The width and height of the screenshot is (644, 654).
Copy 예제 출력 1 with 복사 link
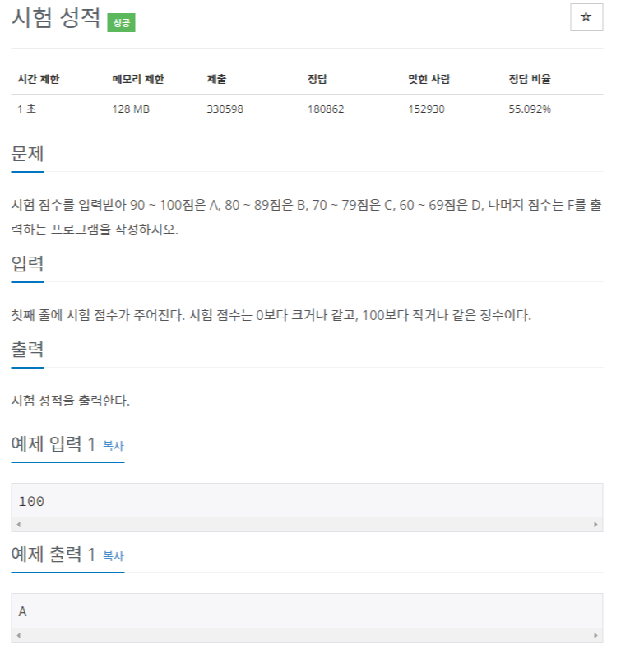[113, 555]
